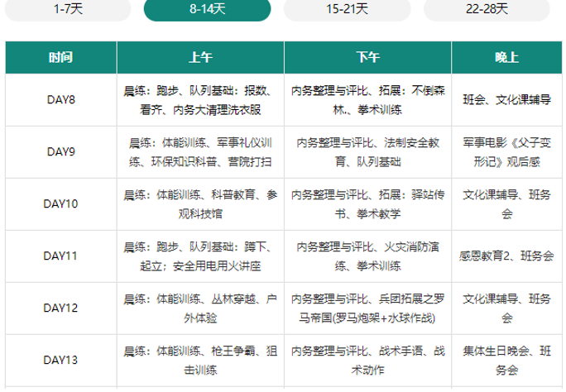566x392 pixels.
Task: Select the 军事电影《父子变形记》观后感 cell
Action: 506,152
